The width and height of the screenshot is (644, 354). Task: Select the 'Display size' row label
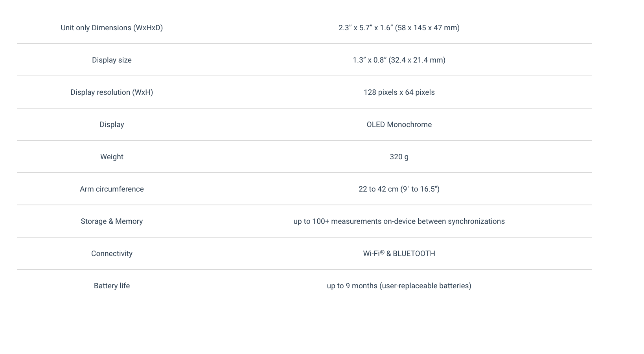(112, 60)
